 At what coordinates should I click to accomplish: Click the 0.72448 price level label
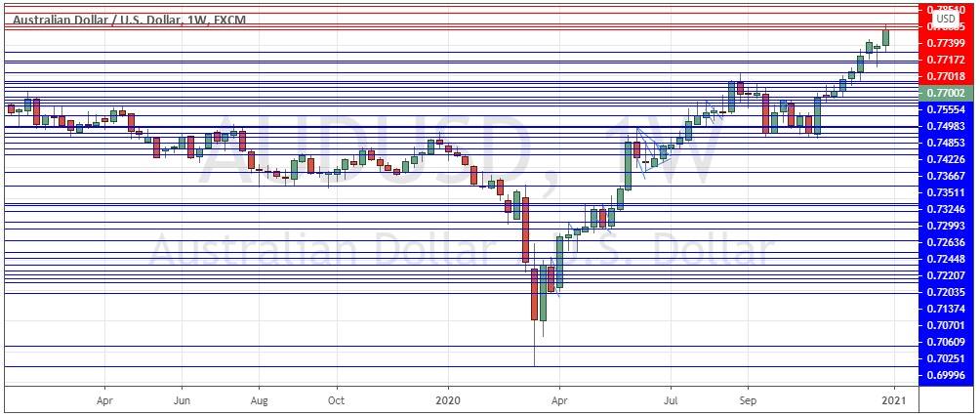pyautogui.click(x=947, y=259)
